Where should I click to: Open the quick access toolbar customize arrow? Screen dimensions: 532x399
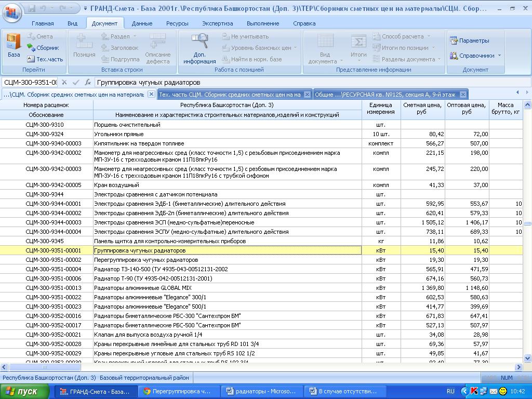[85, 9]
